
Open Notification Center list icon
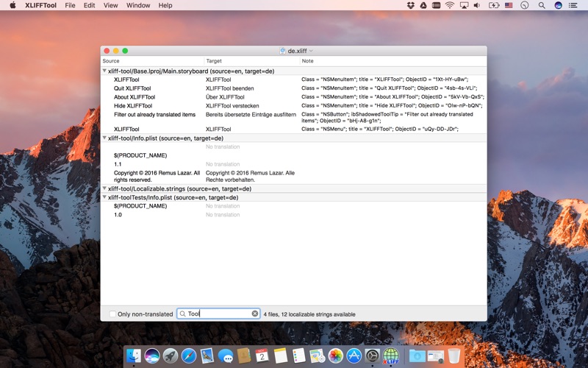pos(573,5)
